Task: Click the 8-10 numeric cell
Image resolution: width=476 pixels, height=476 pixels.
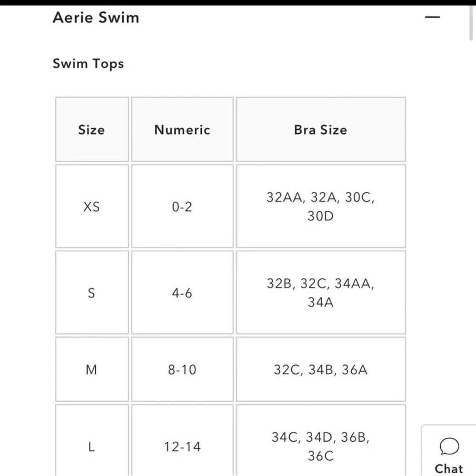Action: (182, 369)
